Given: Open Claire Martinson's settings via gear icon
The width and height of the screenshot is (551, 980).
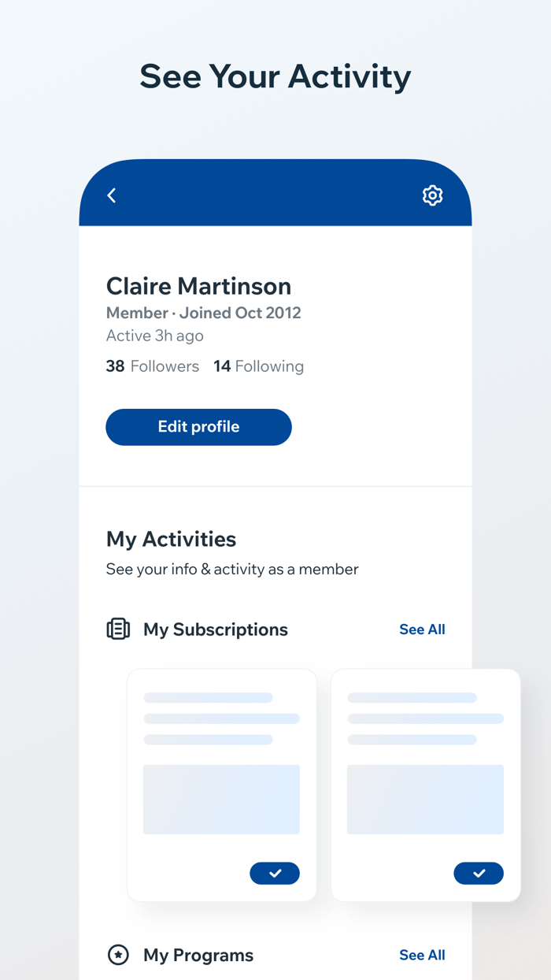Looking at the screenshot, I should pos(432,195).
